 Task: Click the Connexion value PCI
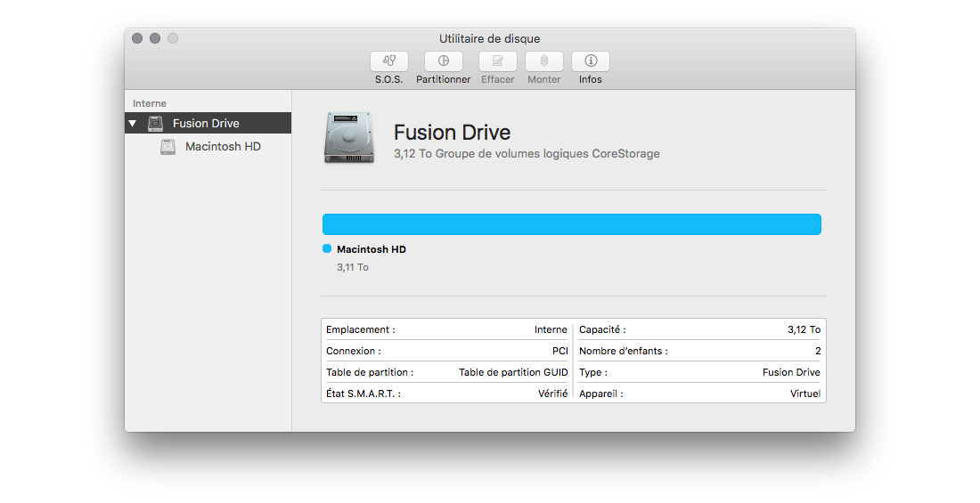[560, 351]
